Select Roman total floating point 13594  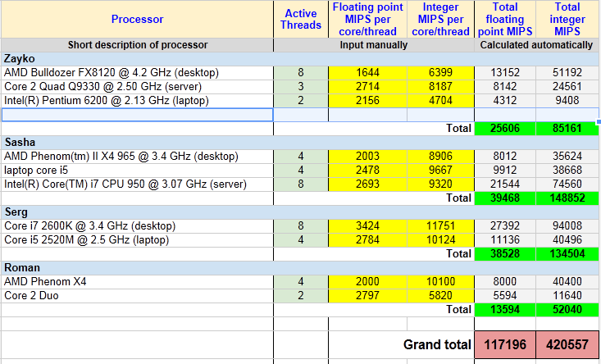coord(505,310)
